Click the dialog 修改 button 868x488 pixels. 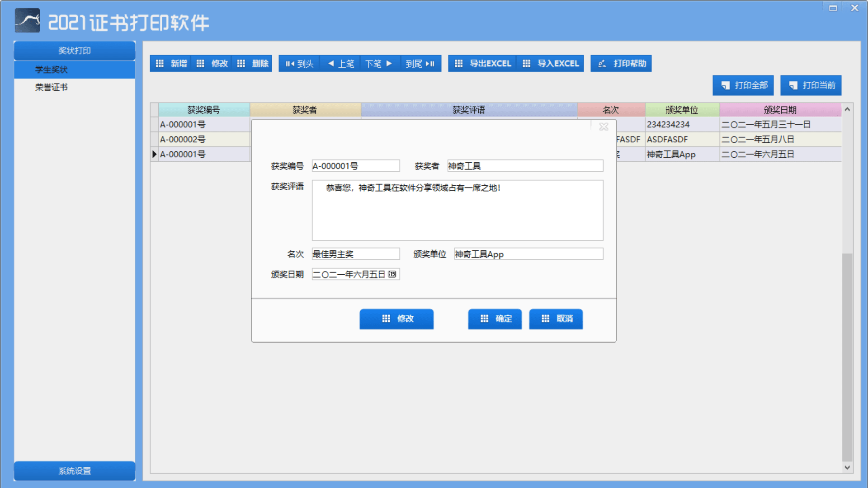[x=396, y=319]
